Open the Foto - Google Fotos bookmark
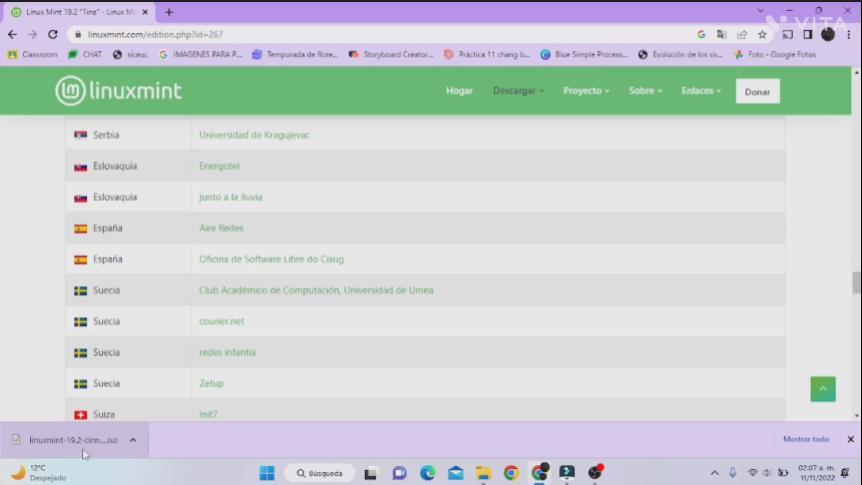Viewport: 862px width, 485px height. click(775, 54)
